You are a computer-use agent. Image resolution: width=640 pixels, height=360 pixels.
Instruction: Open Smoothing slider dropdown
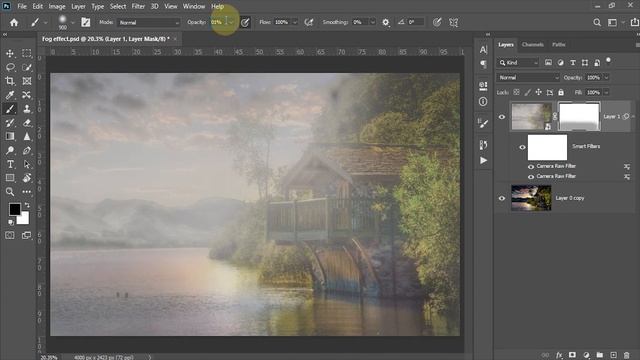pos(372,22)
